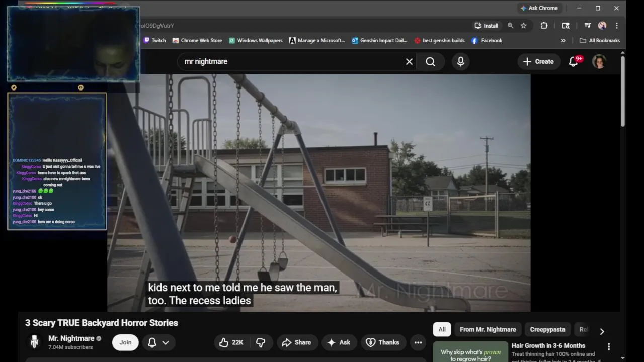This screenshot has width=644, height=362.
Task: Open the Windows Wallpapers bookmark
Action: tap(256, 41)
